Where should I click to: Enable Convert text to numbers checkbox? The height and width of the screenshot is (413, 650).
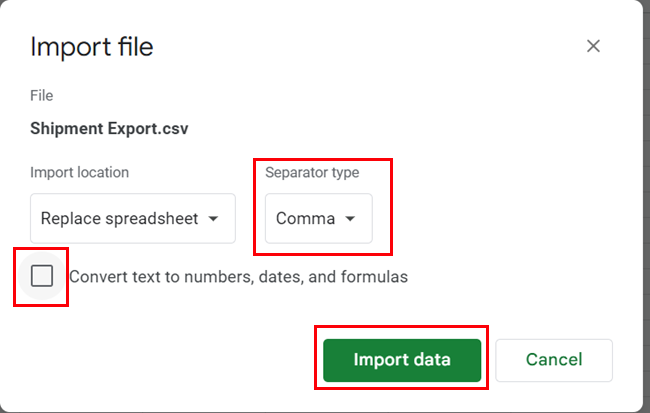click(x=42, y=276)
